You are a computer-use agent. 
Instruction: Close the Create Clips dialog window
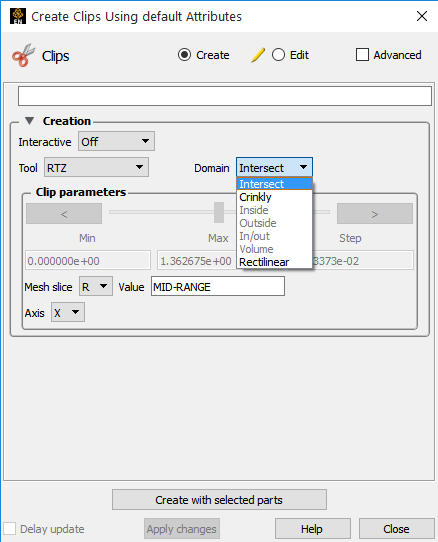coord(422,16)
